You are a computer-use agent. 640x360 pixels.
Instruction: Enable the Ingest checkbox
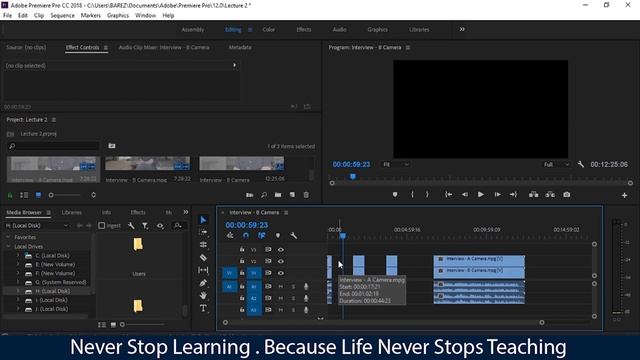pos(102,226)
